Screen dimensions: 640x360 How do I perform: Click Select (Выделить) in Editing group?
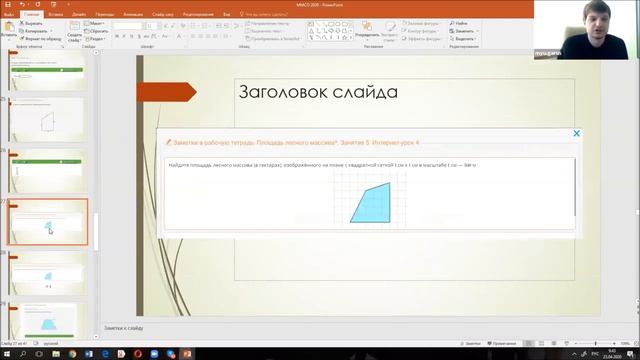(463, 39)
